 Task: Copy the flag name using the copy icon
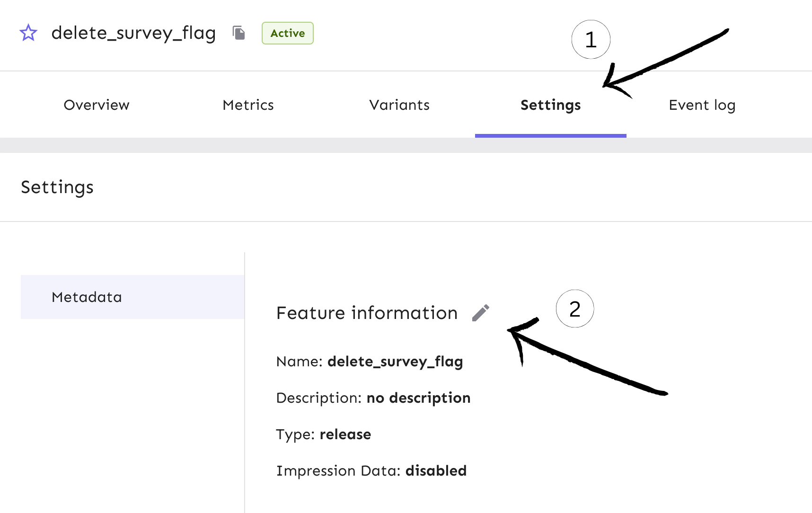coord(238,33)
